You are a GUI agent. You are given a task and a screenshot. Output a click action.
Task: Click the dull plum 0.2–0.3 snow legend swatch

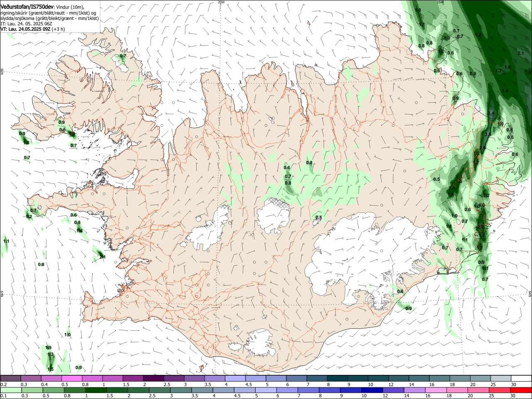[10, 379]
